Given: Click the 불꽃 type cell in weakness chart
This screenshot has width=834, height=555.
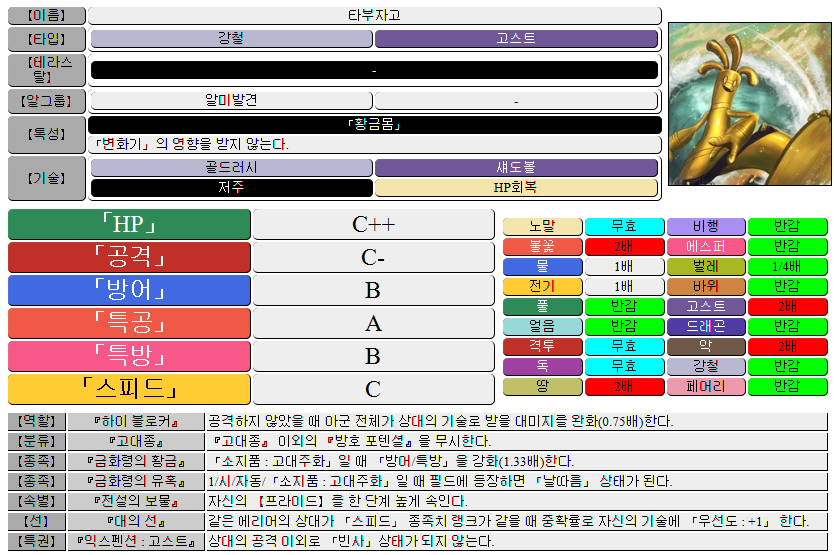Looking at the screenshot, I should point(542,247).
